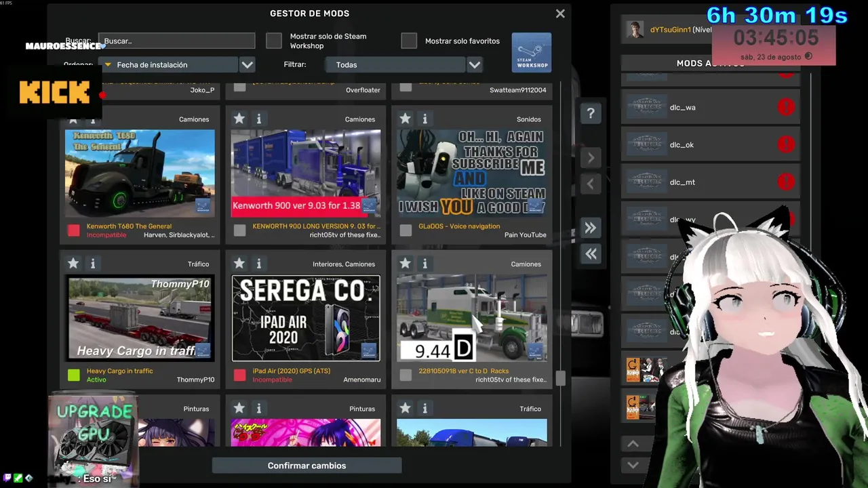Expand the sort order arrow button
Screen dimensions: 868x488
point(248,64)
